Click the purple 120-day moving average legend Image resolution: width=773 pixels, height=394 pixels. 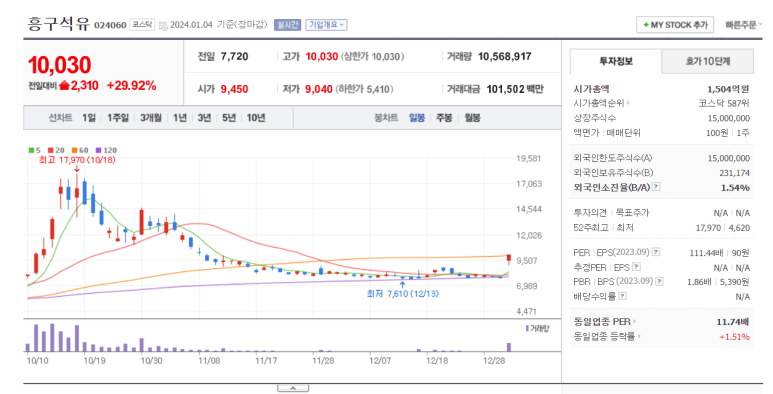[x=106, y=150]
